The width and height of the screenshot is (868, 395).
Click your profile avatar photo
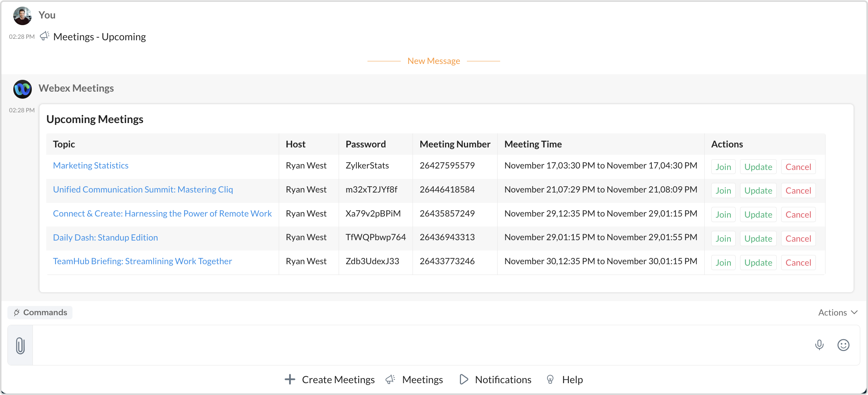click(23, 16)
